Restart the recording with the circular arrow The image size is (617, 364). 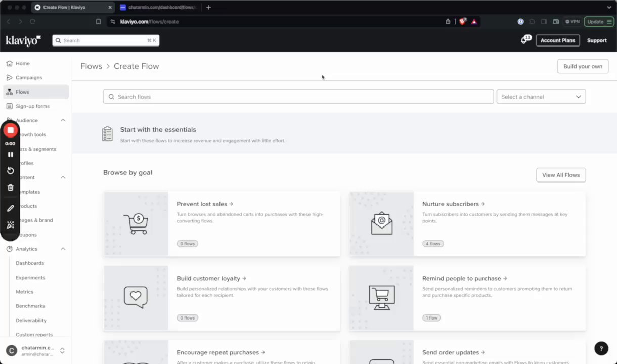click(10, 171)
